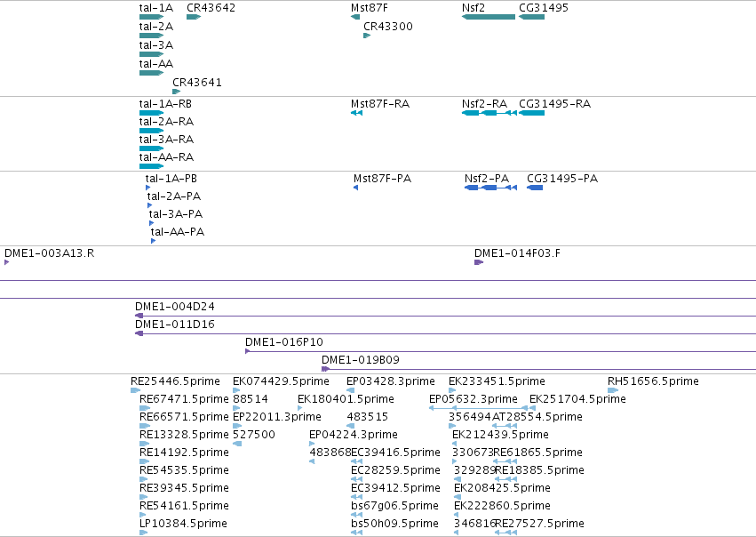
Task: Click the tal-AA-RA transcript
Action: pyautogui.click(x=151, y=166)
